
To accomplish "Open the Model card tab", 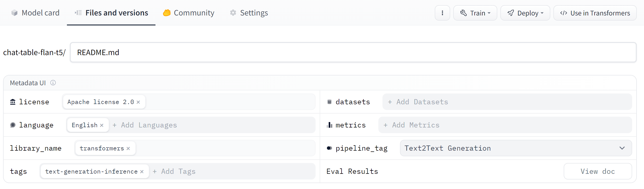I will pos(35,13).
